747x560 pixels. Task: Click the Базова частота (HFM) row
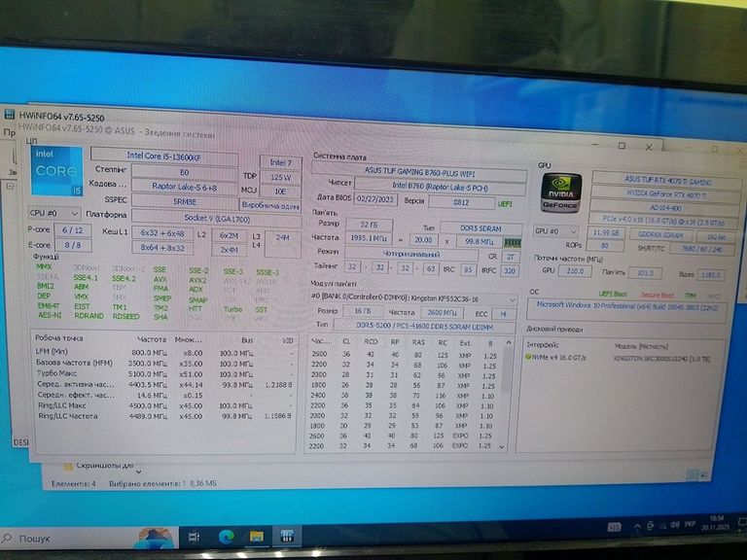coord(164,364)
